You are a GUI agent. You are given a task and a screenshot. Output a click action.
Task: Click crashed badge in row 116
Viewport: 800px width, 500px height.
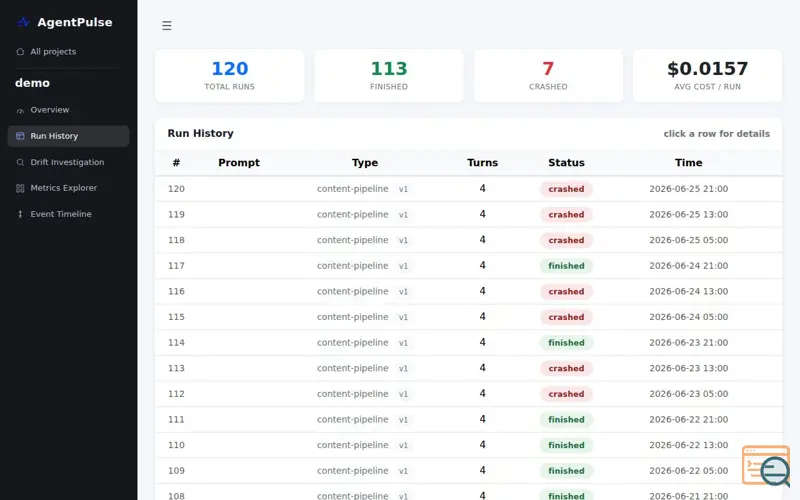[566, 291]
